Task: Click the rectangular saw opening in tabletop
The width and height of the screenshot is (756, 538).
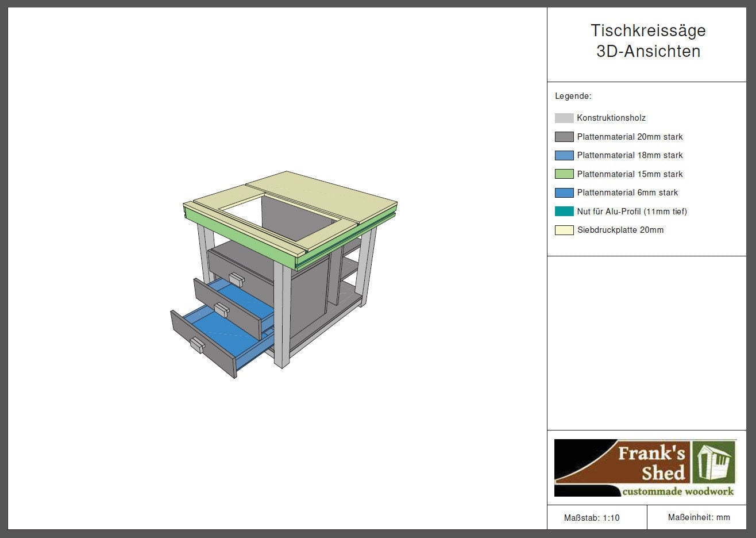Action: pos(276,216)
